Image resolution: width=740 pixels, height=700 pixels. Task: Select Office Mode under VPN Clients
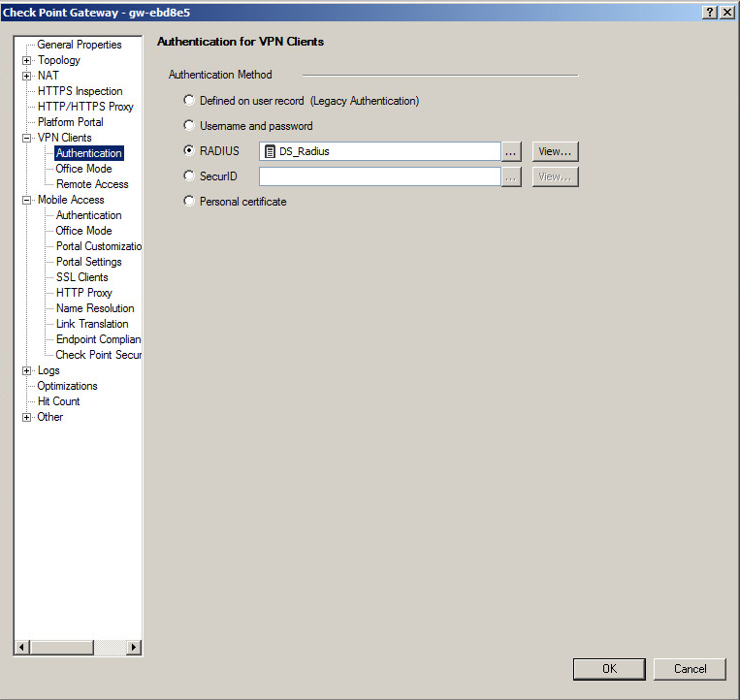(x=83, y=169)
